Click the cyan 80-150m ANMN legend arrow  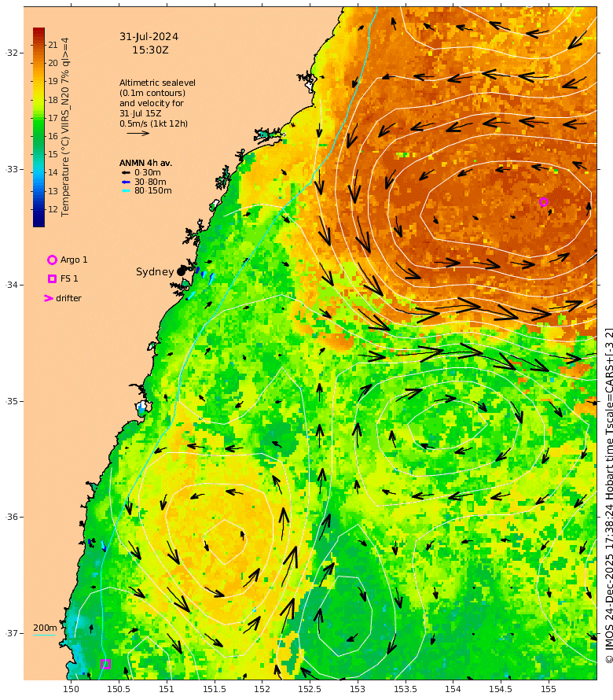coord(126,190)
